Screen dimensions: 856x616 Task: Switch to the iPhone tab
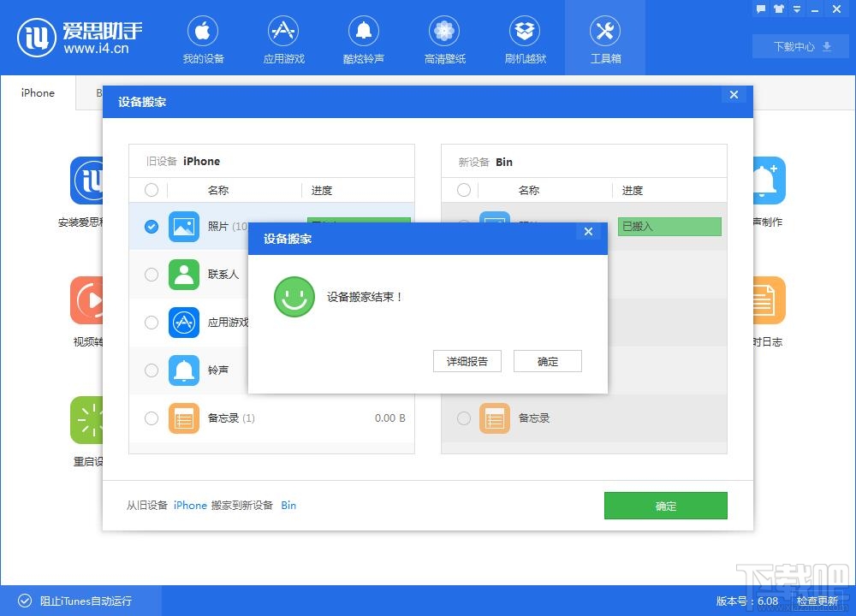(37, 92)
